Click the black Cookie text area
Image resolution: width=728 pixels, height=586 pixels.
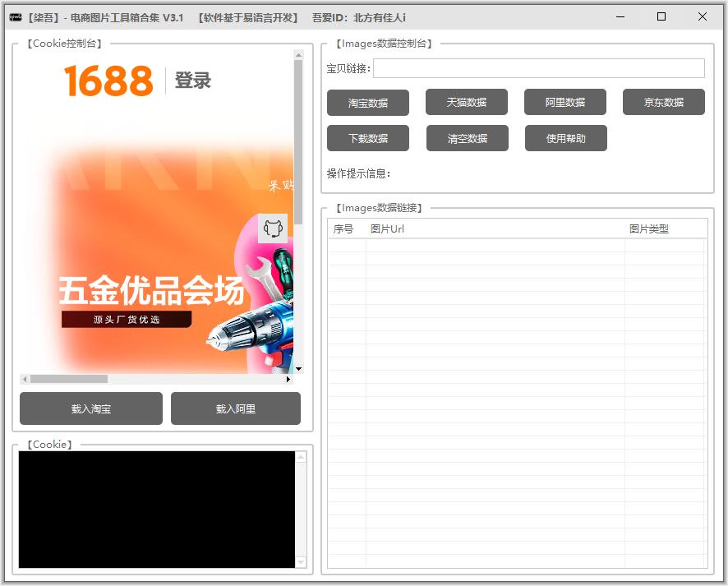point(156,510)
